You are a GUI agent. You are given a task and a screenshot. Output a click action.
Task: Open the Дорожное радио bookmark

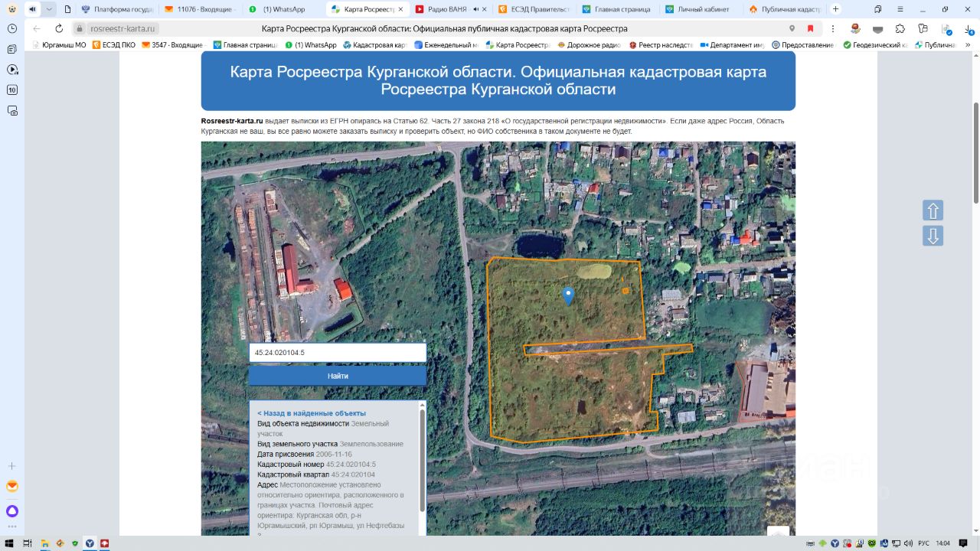tap(590, 45)
